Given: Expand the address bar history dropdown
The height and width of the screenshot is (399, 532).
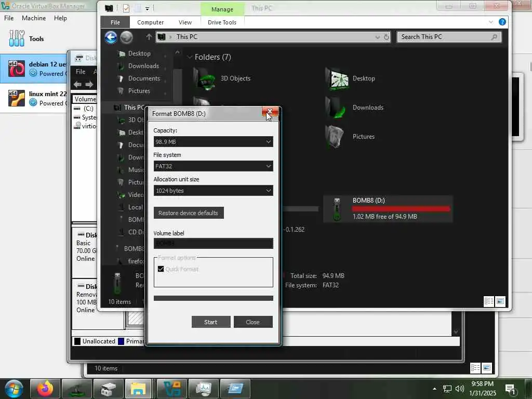Looking at the screenshot, I should pos(378,37).
